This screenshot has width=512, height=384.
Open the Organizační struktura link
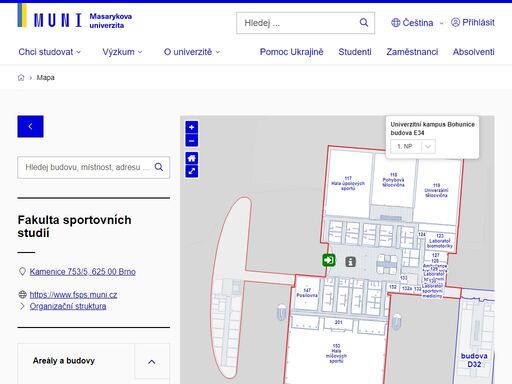coord(68,306)
